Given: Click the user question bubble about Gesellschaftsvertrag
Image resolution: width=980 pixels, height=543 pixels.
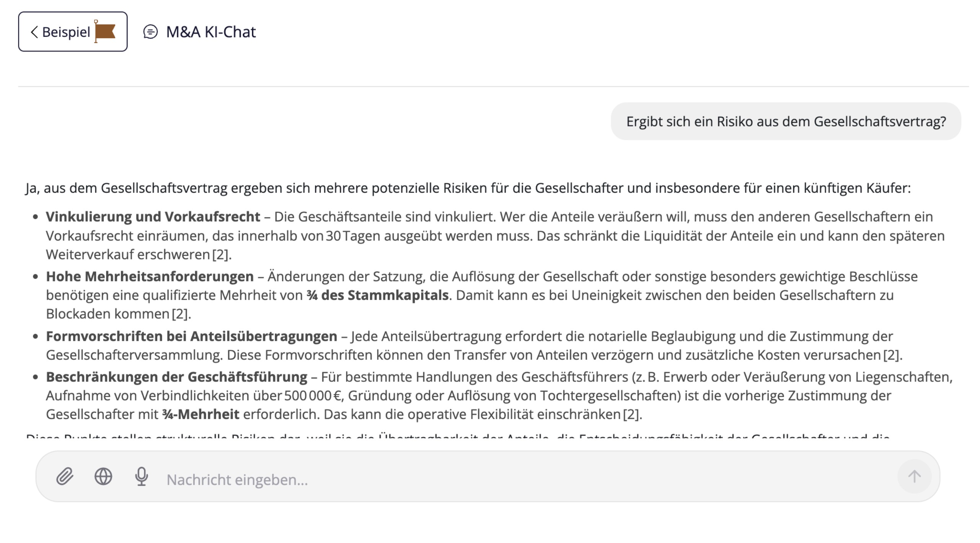Looking at the screenshot, I should click(786, 121).
